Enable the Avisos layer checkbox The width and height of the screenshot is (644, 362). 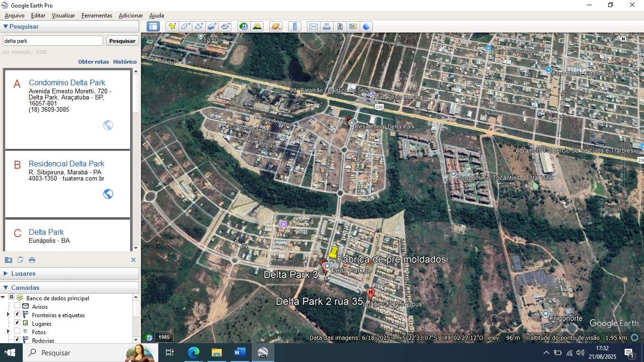point(17,307)
